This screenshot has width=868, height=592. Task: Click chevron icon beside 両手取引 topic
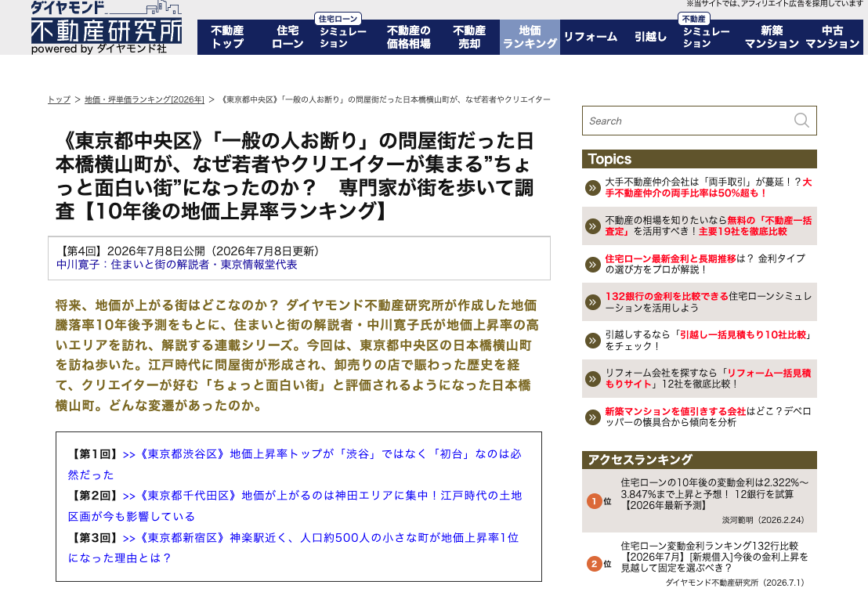pos(592,188)
